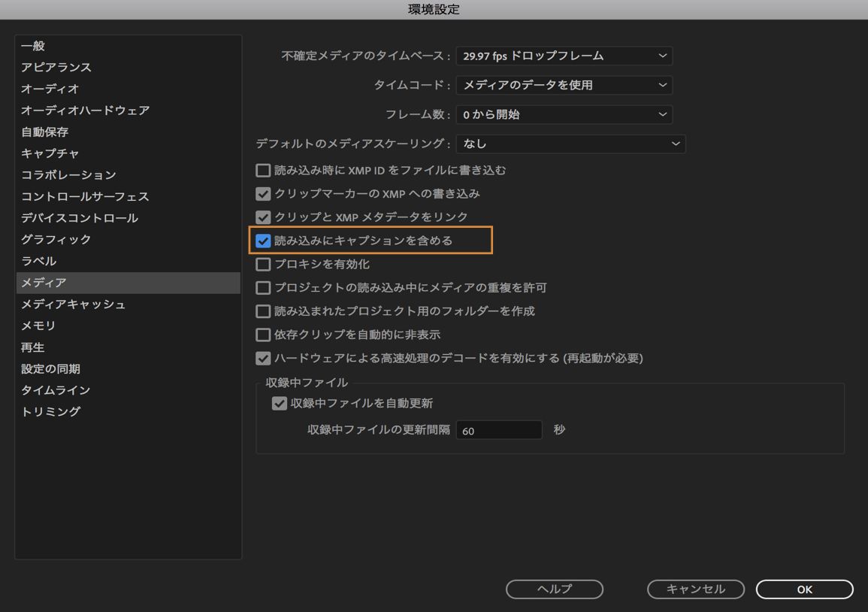The height and width of the screenshot is (612, 868).
Task: Disable 読み込みにキャプションを含める option
Action: tap(263, 241)
